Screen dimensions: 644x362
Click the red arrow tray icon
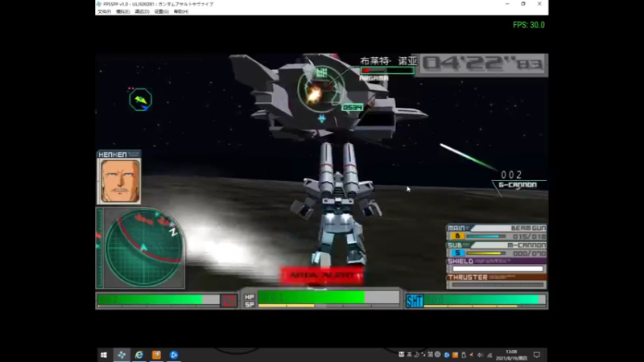tap(471, 355)
